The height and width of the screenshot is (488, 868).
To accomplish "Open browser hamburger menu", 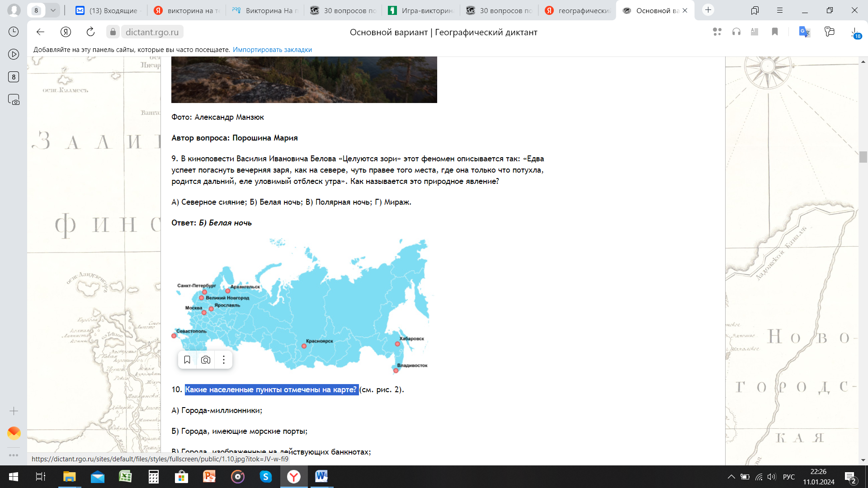I will (780, 10).
